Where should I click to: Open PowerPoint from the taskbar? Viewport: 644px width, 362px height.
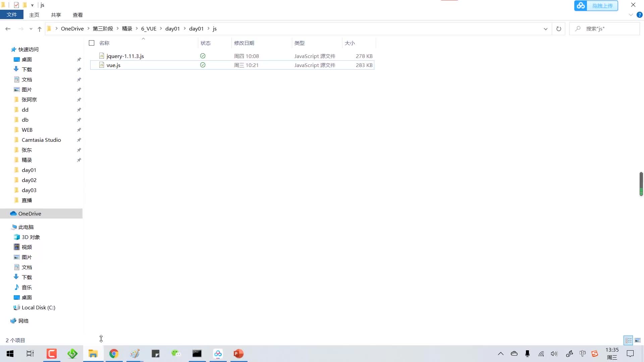238,354
